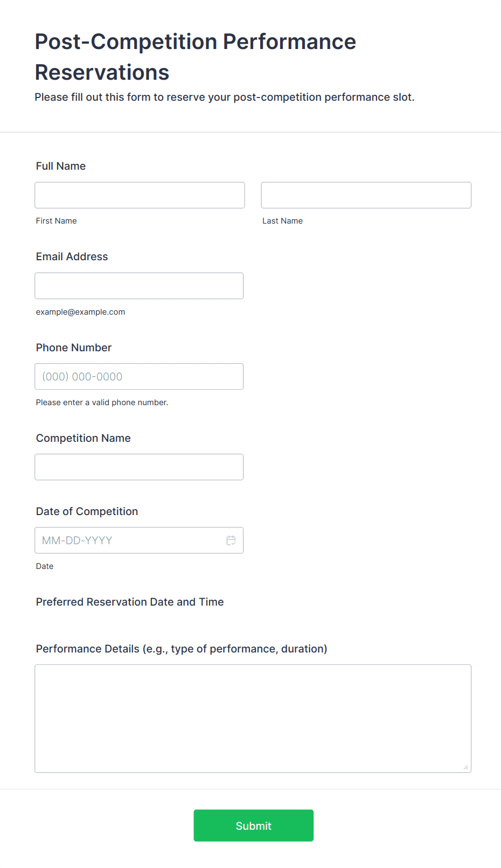
Task: Click the Performance Details label text
Action: coord(182,649)
